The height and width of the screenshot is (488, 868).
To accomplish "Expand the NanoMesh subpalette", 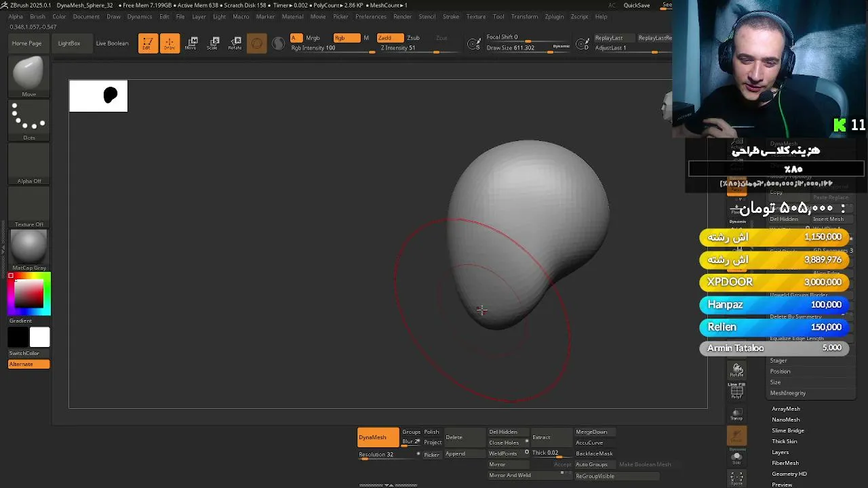I will 785,420.
